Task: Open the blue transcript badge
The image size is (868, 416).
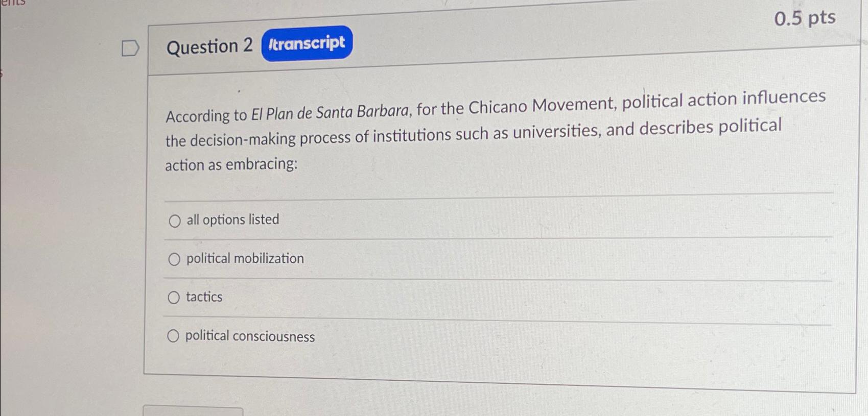Action: coord(307,43)
